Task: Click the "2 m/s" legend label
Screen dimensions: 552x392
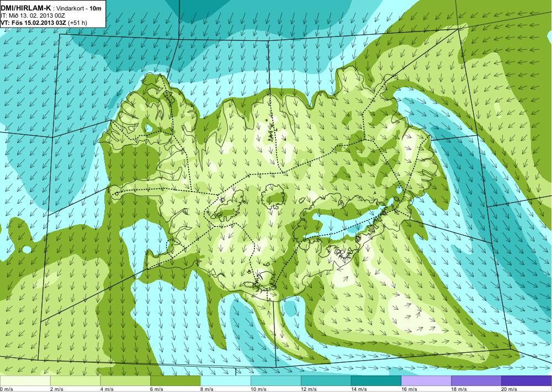Action: (57, 389)
